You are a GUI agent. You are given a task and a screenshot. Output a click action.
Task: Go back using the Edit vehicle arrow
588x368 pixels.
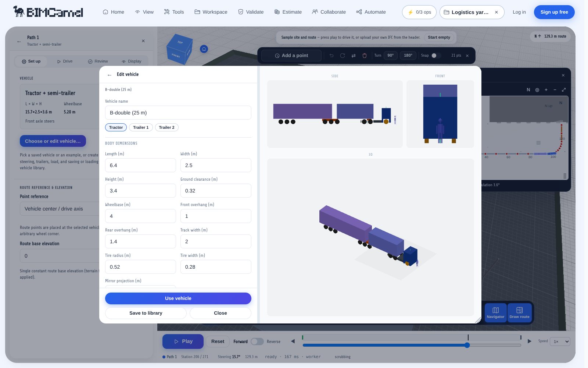coord(110,75)
